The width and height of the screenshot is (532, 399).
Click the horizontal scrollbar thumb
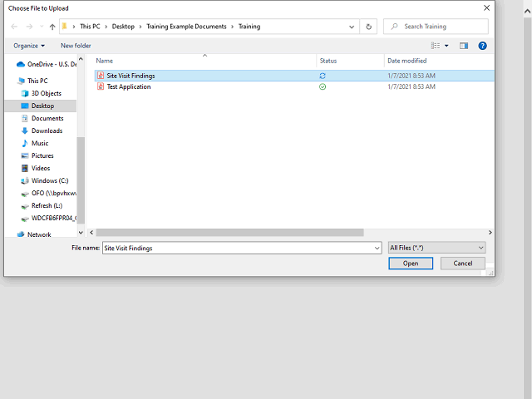tap(229, 233)
